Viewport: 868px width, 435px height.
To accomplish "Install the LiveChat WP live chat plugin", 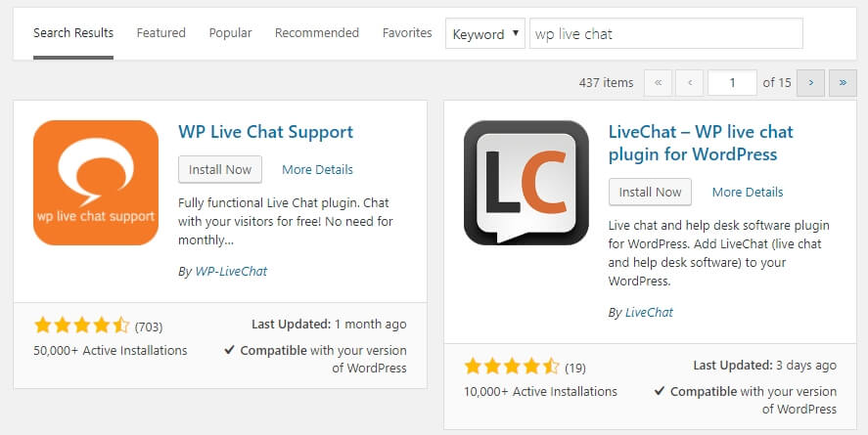I will click(651, 193).
